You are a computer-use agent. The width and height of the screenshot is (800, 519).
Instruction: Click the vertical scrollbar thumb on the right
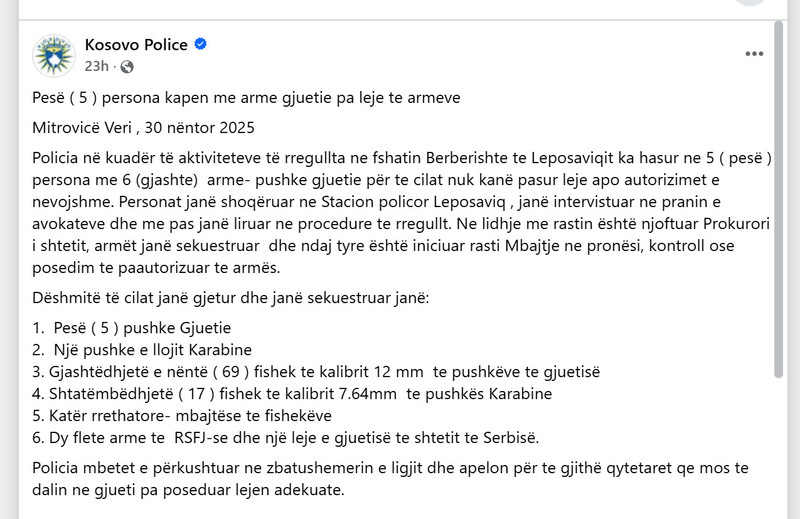[x=778, y=199]
